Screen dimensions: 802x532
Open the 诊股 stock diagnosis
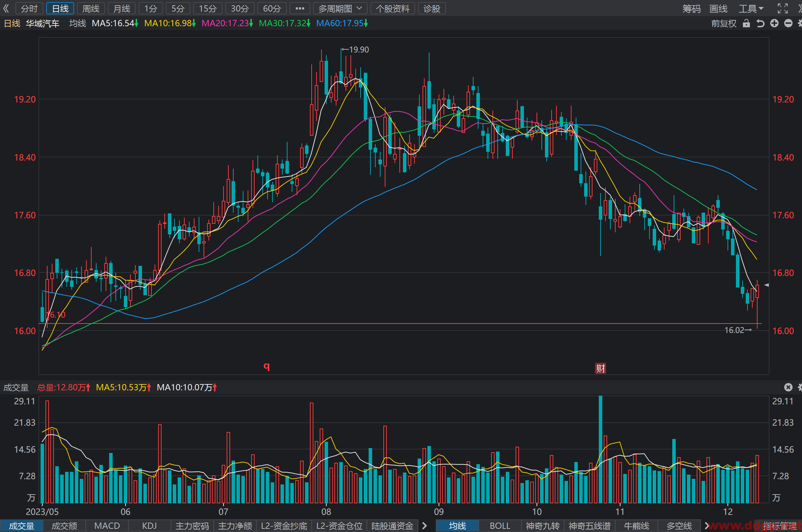click(x=432, y=8)
